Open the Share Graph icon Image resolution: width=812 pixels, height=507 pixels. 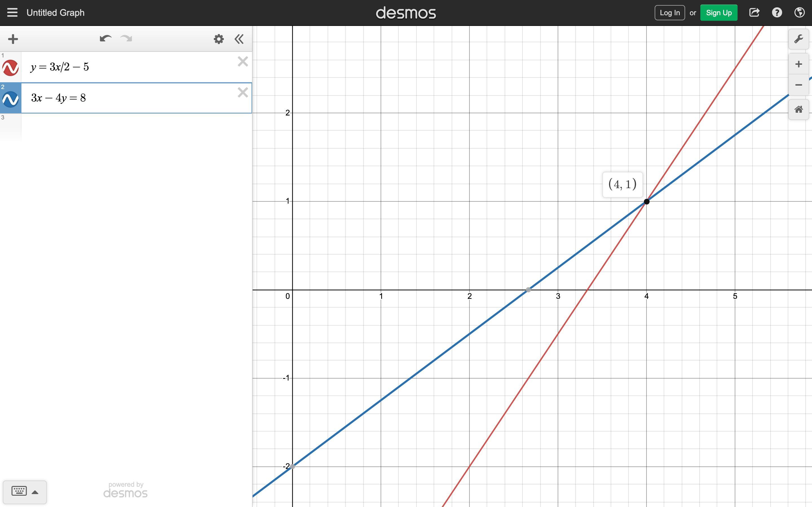click(x=754, y=13)
